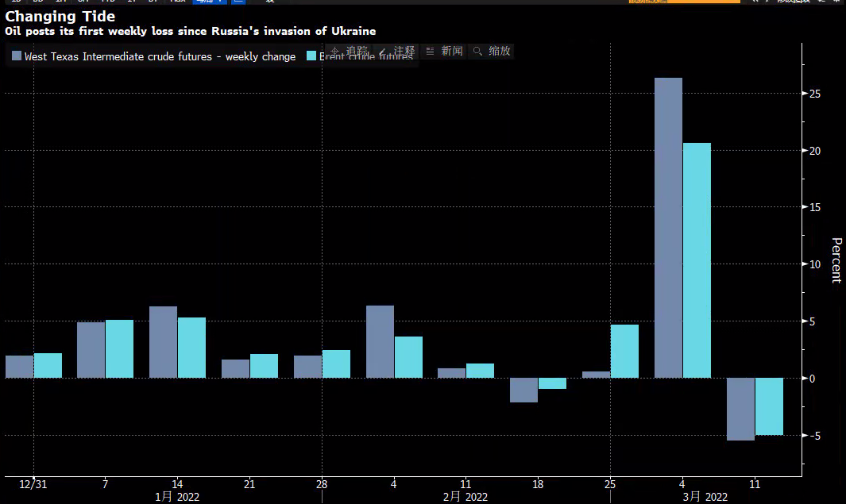
Task: Select the 2月 2022 month label
Action: tap(465, 497)
